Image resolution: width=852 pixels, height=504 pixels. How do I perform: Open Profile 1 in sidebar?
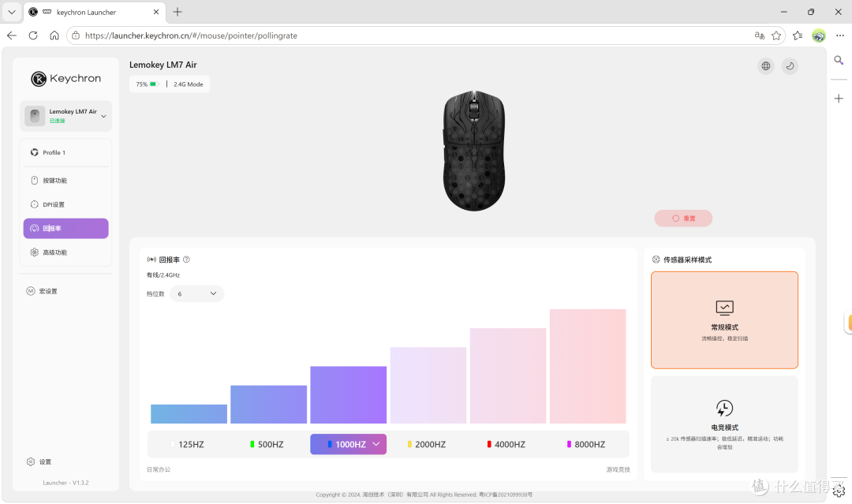[x=65, y=152]
